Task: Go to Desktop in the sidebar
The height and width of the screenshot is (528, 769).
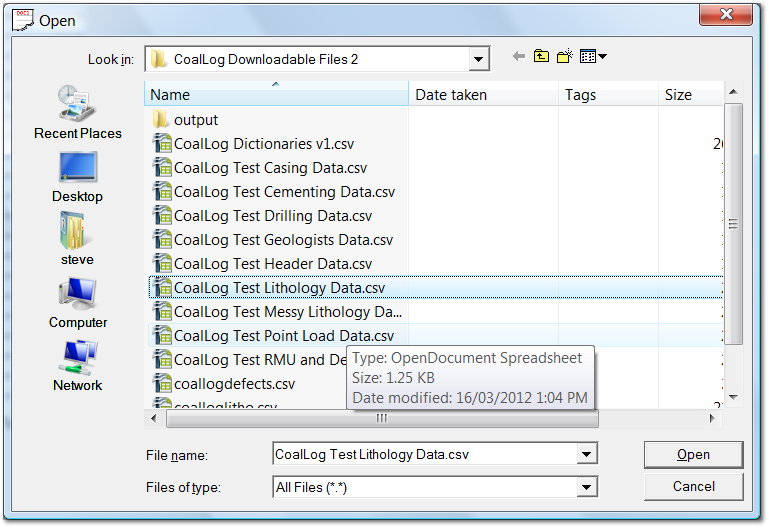Action: click(77, 175)
